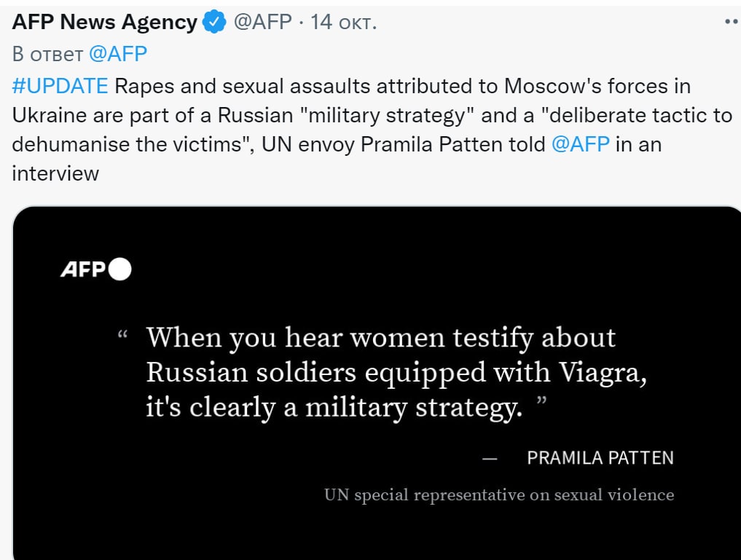Open the #UPDATE hashtag
Screen dimensions: 741x560
point(60,86)
